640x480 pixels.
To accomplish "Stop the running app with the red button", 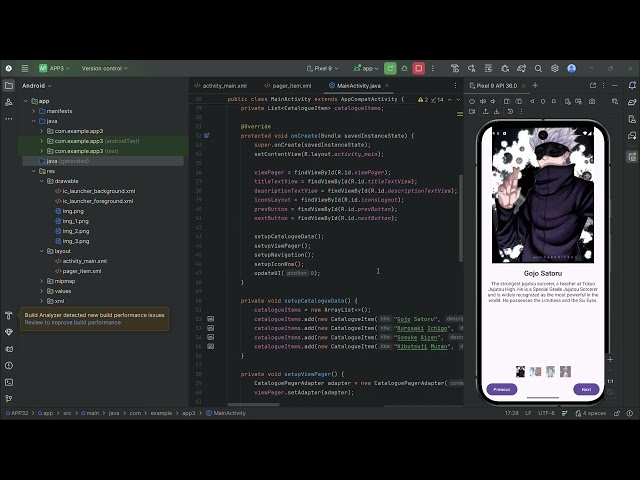I will coord(418,69).
